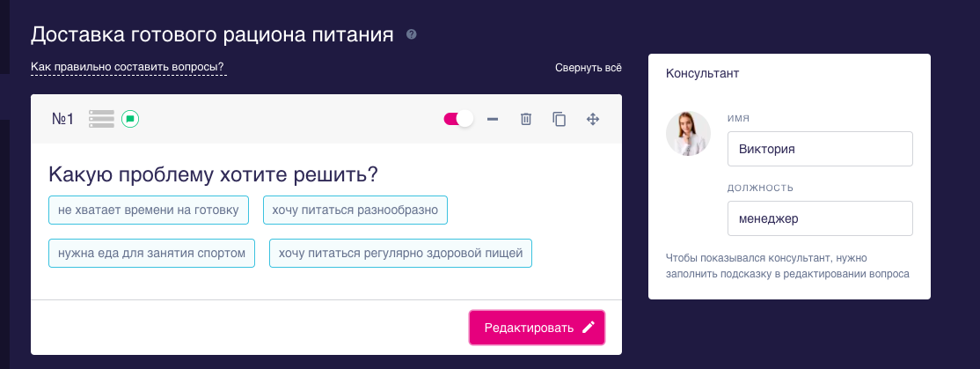Click the help question mark icon
Viewport: 980px width, 369px height.
coord(411,35)
